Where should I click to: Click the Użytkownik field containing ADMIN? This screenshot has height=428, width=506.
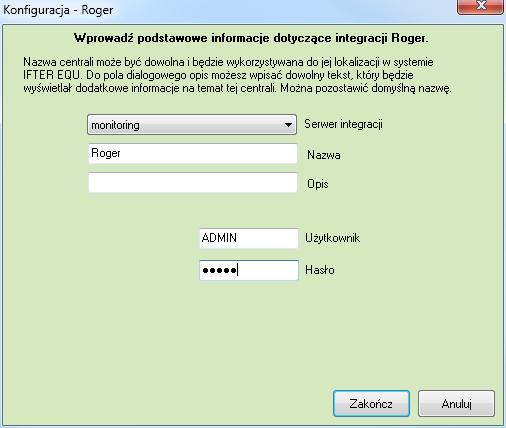pos(249,238)
